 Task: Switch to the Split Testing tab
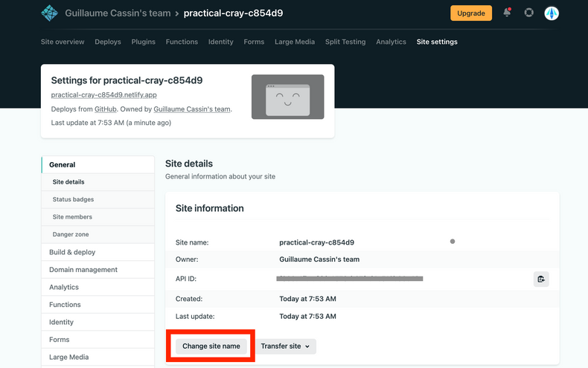pyautogui.click(x=345, y=42)
